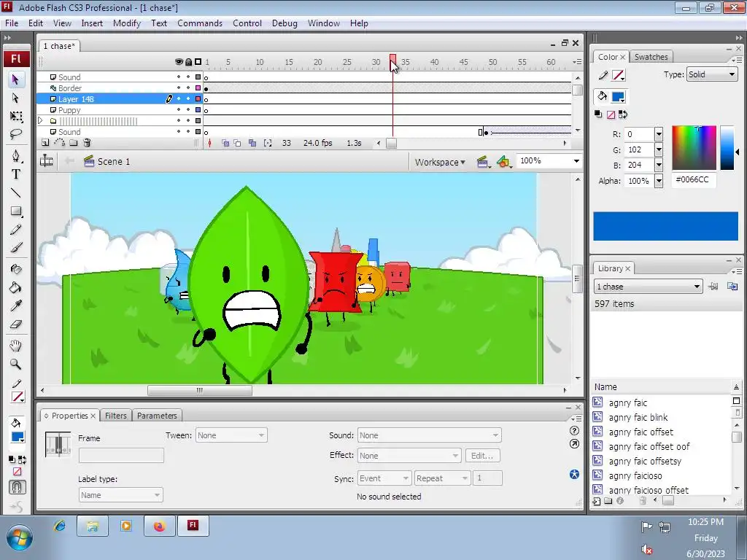
Task: Click the Insert Layer Folder icon
Action: click(74, 142)
